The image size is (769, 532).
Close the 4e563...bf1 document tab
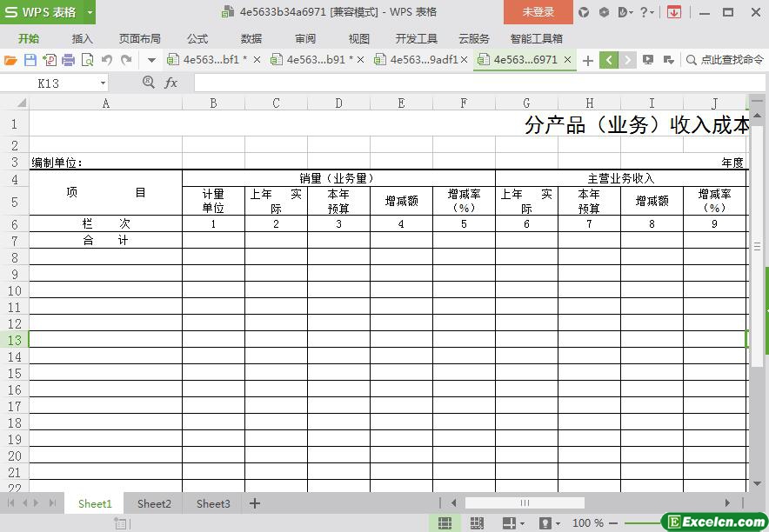[x=257, y=60]
